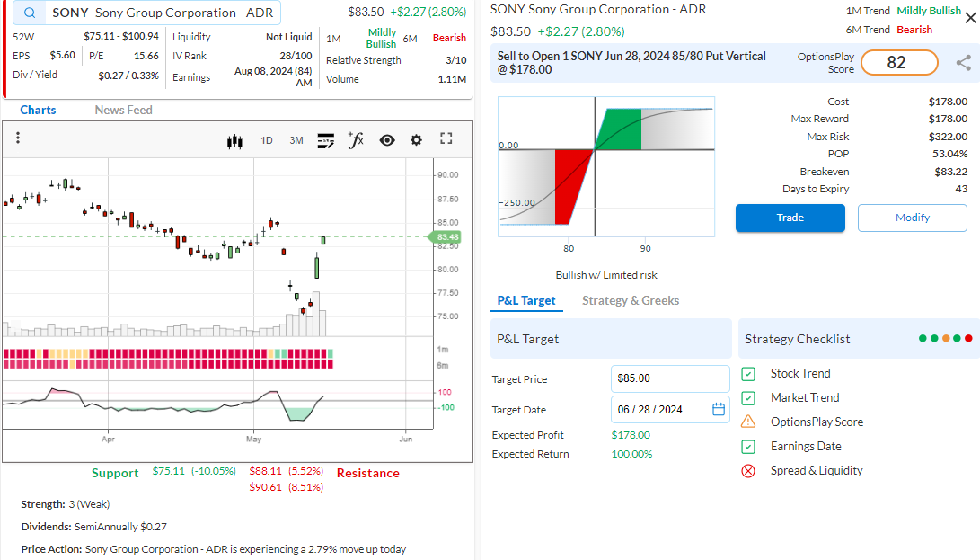This screenshot has height=560, width=980.
Task: Click the OptionsPlay Score 82 badge
Action: point(899,63)
